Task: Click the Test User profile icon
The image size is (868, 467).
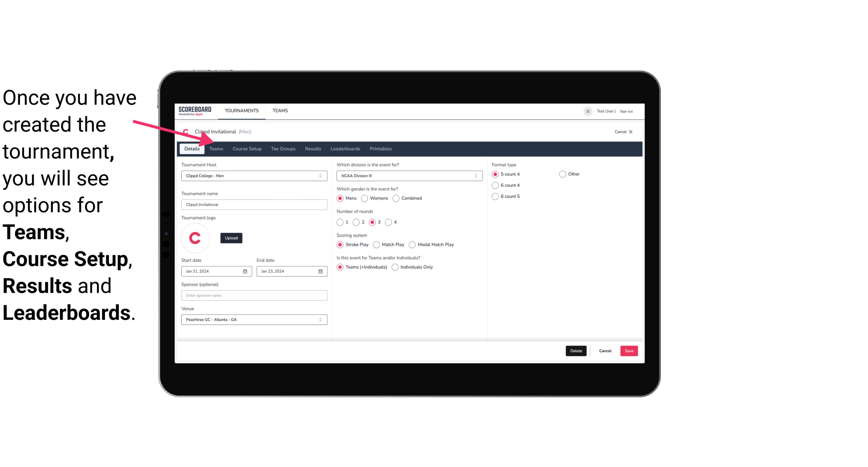Action: (588, 111)
